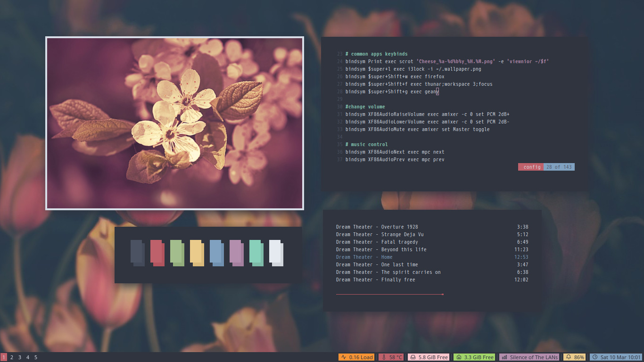Click the 0.16 Load status block
Image resolution: width=644 pixels, height=362 pixels.
point(356,357)
